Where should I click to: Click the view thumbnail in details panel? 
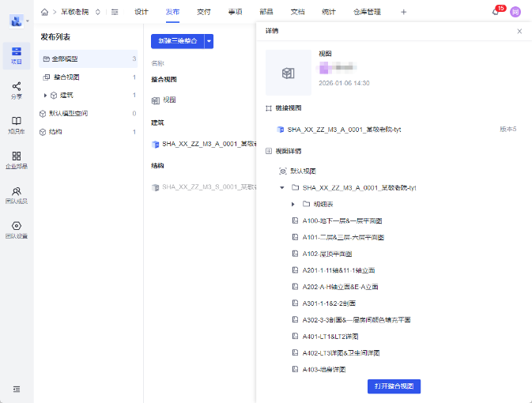pos(289,73)
